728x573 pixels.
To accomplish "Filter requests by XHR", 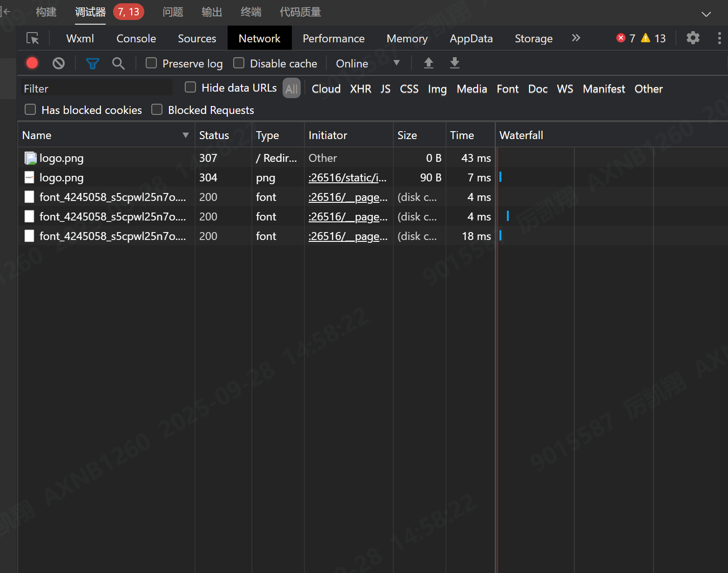I will pos(361,89).
